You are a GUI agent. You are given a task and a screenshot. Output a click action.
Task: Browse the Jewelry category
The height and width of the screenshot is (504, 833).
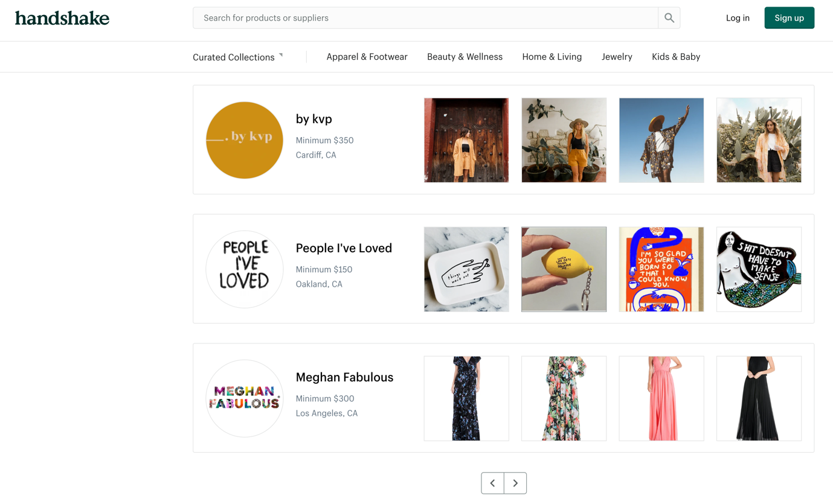tap(617, 57)
